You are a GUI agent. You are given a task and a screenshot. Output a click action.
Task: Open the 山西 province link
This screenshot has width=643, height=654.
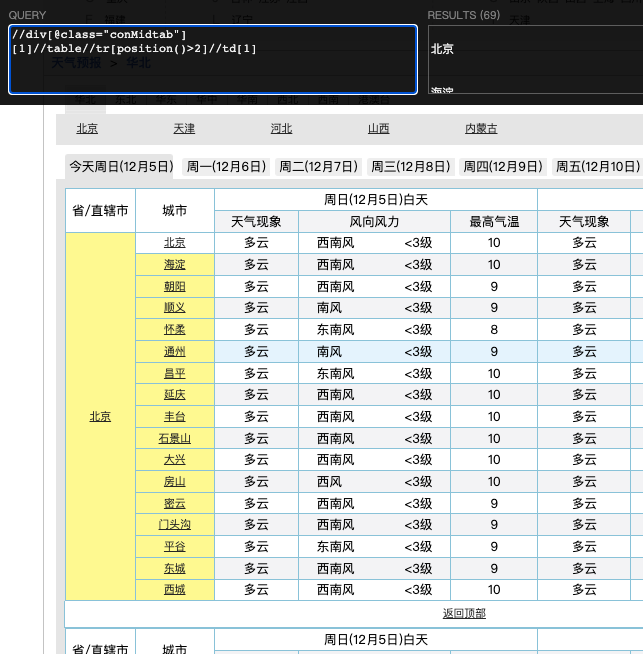(379, 128)
